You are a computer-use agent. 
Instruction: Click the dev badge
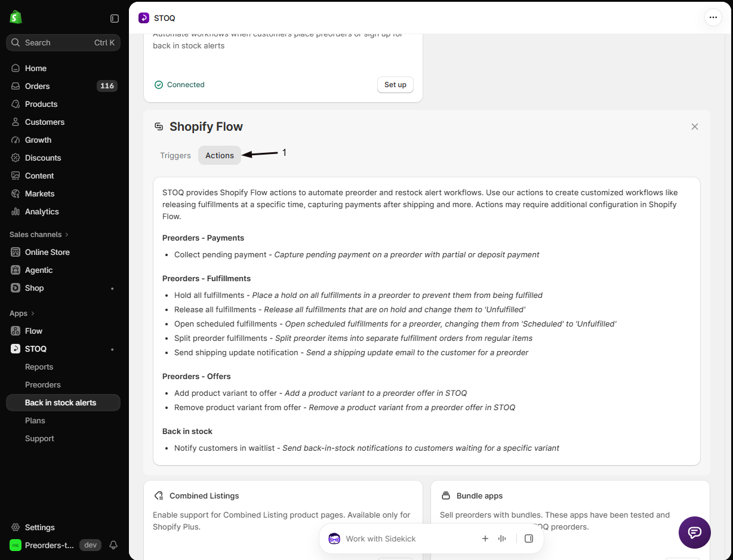tap(90, 545)
